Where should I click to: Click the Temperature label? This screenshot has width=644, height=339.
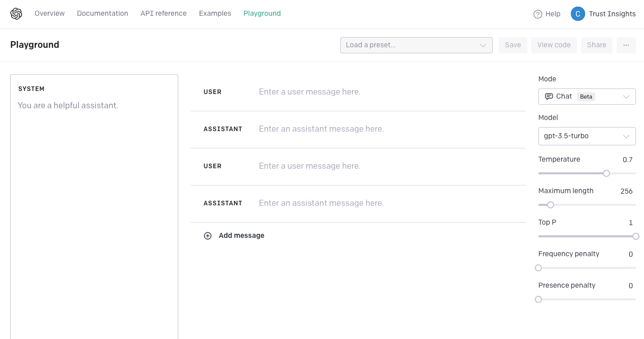click(559, 159)
